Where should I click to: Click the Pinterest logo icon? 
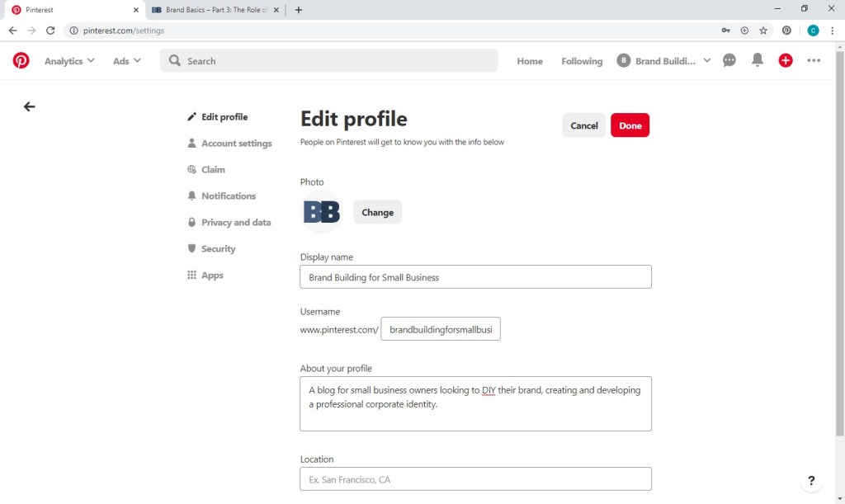click(x=21, y=60)
